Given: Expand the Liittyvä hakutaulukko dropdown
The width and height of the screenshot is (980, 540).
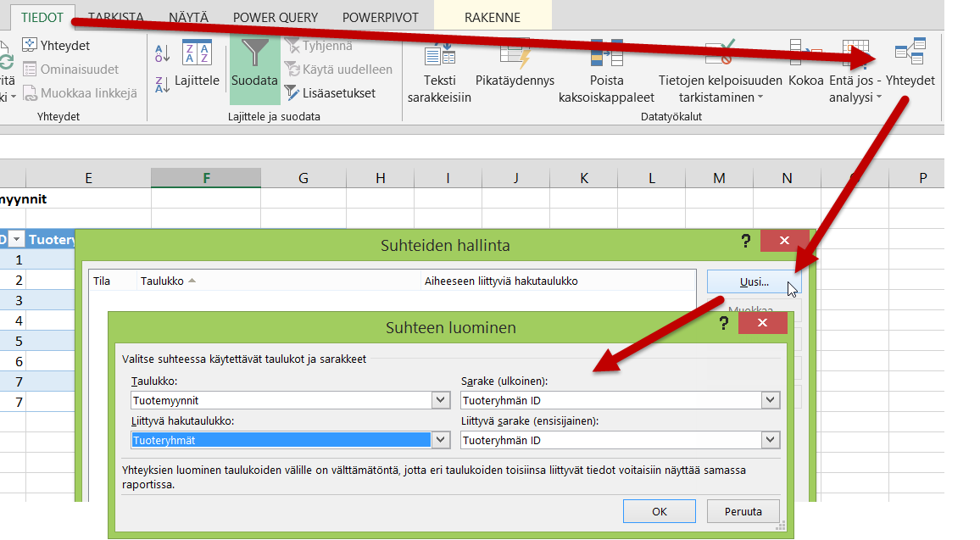Looking at the screenshot, I should point(440,440).
